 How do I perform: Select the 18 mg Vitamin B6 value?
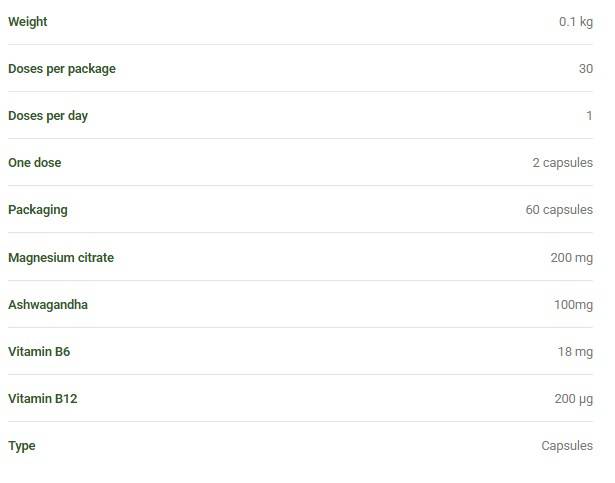click(x=575, y=352)
